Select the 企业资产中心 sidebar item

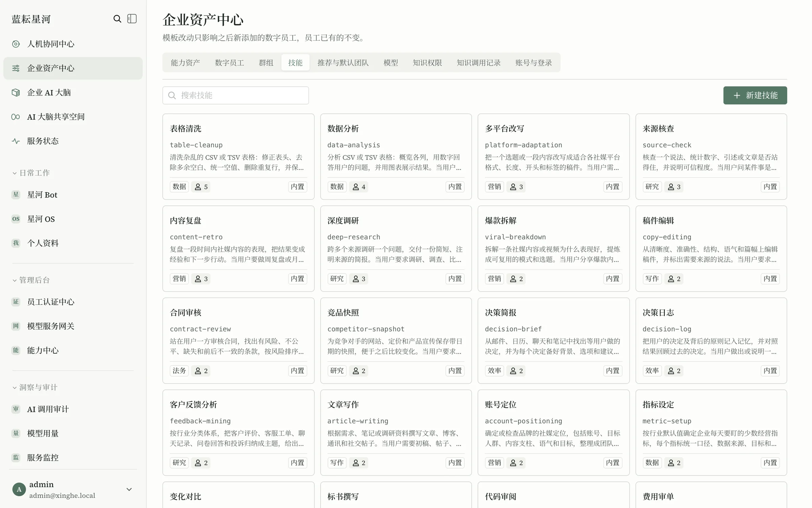pos(73,68)
